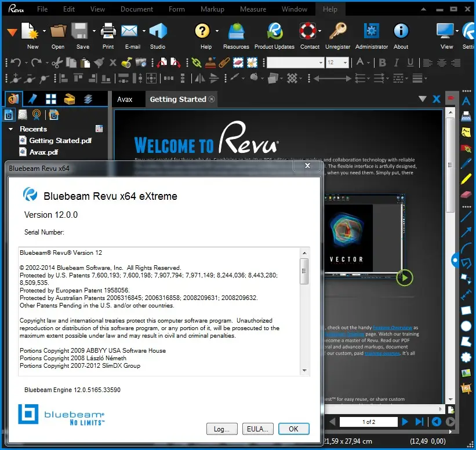Open the font color dropdown arrow
476x450 pixels.
click(x=368, y=63)
